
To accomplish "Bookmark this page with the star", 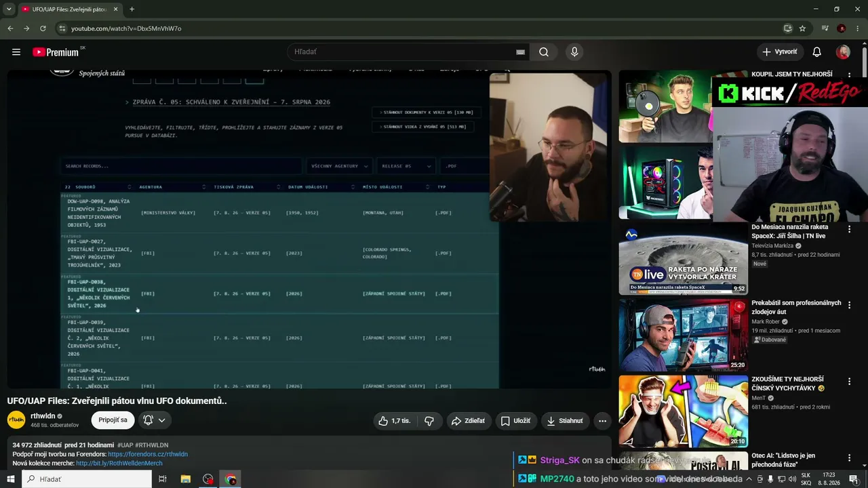I will 802,28.
